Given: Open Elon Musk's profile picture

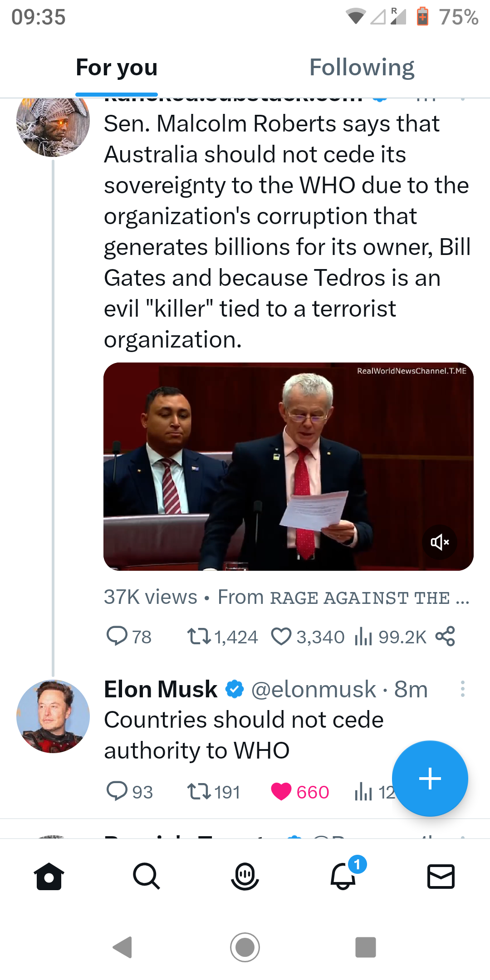Looking at the screenshot, I should click(53, 716).
